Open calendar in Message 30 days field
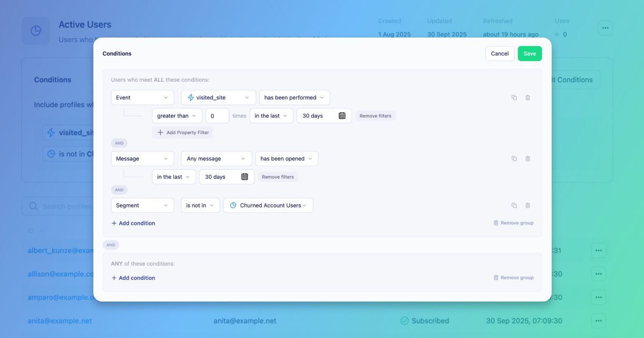Image resolution: width=644 pixels, height=338 pixels. pyautogui.click(x=245, y=177)
